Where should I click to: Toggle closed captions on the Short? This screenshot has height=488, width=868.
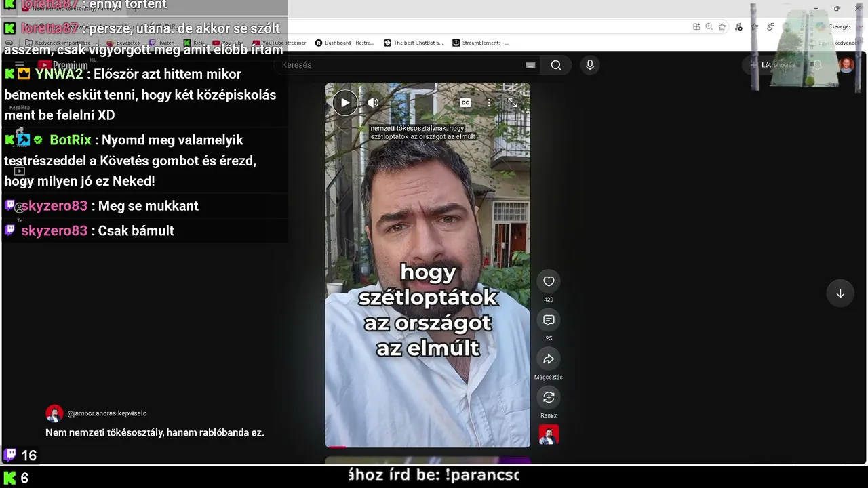[x=465, y=103]
